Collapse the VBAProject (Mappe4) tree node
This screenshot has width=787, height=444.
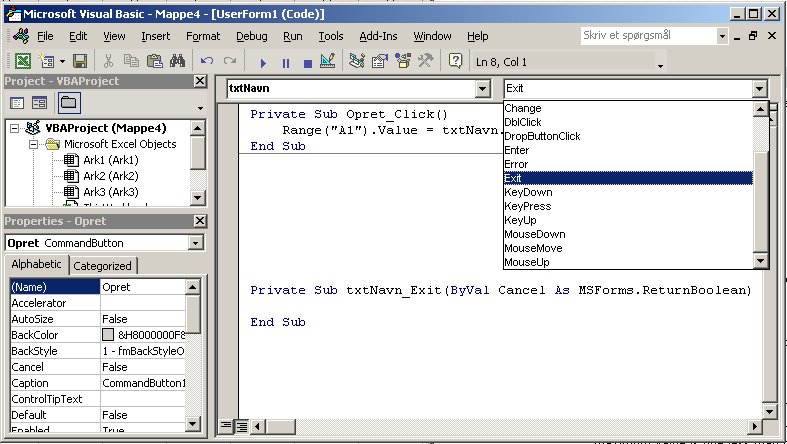pyautogui.click(x=14, y=128)
